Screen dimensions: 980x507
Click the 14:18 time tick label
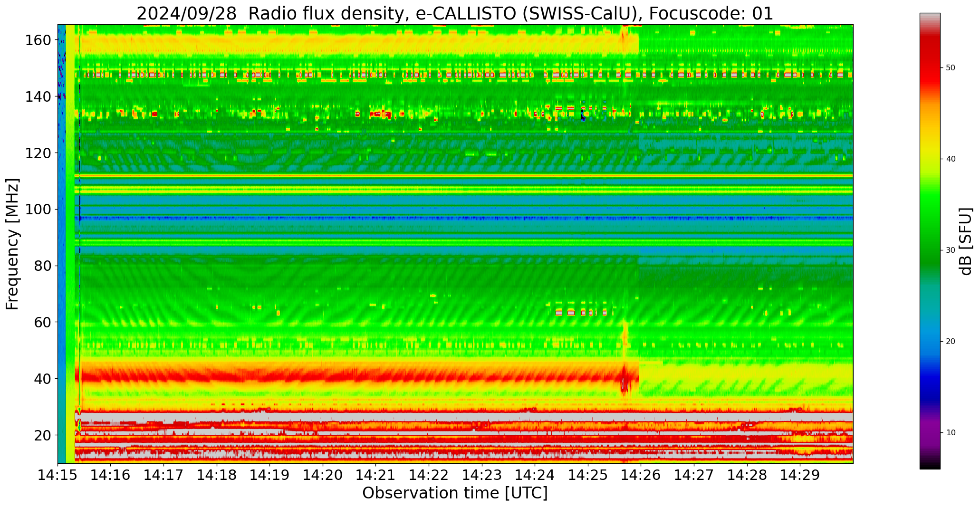click(x=217, y=475)
